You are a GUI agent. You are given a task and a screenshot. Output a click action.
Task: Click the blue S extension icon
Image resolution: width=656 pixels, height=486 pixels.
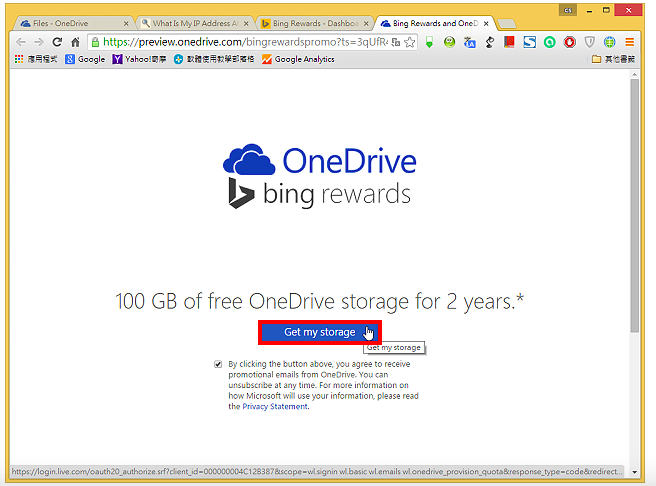click(530, 42)
